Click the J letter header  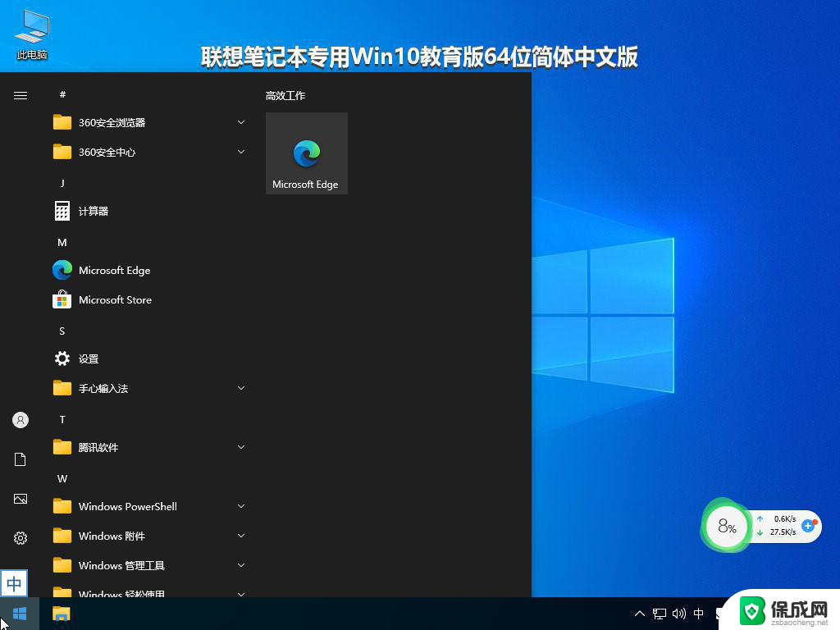click(62, 183)
